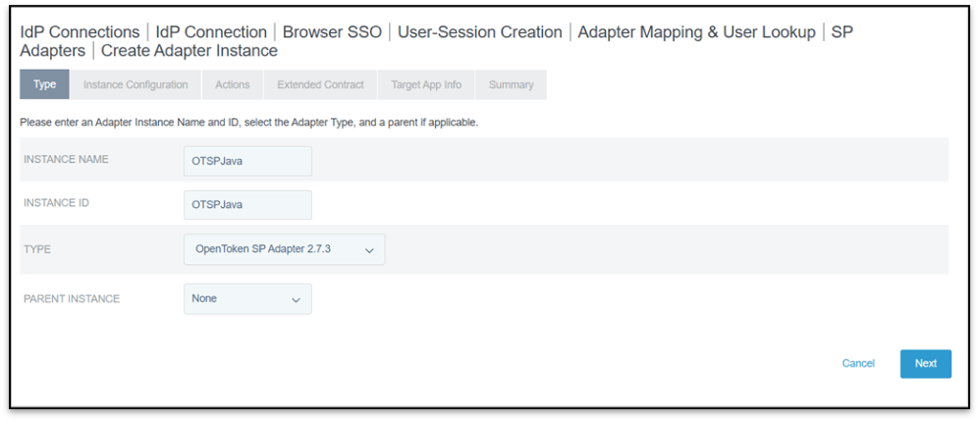Click the adapter instance instruction text
Screen dimensions: 980x421
(248, 123)
